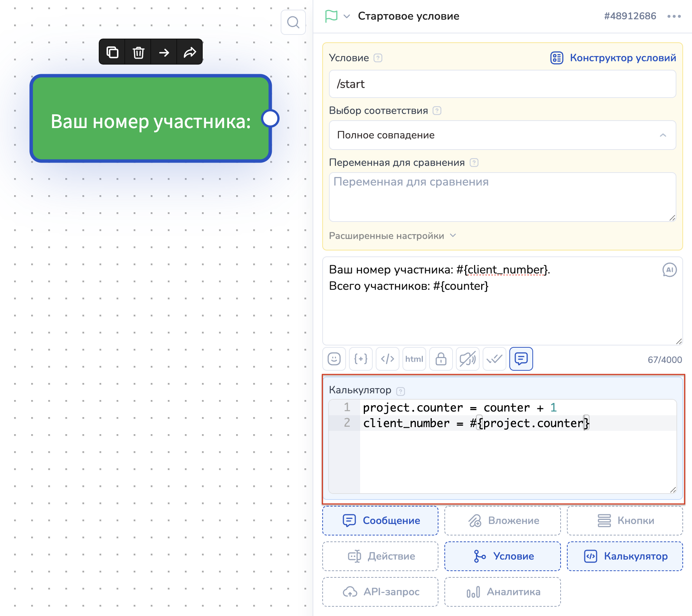Click the right arrow icon in block toolbar

164,52
